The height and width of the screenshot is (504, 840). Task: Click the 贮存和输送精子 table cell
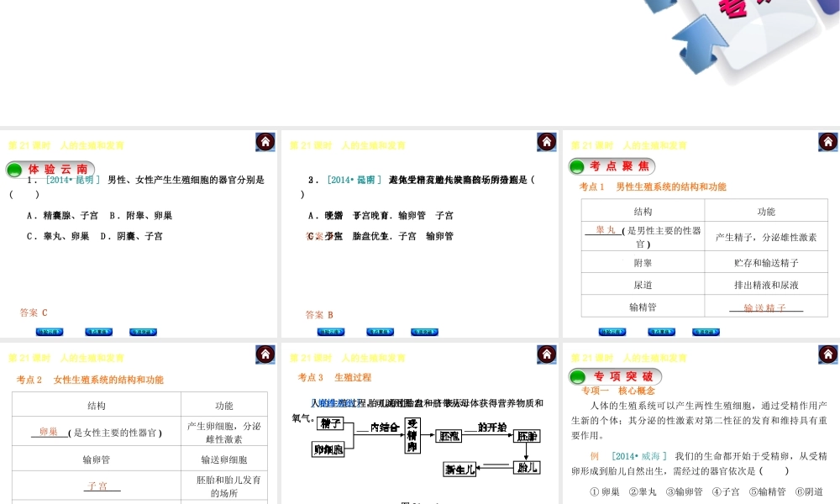[766, 262]
